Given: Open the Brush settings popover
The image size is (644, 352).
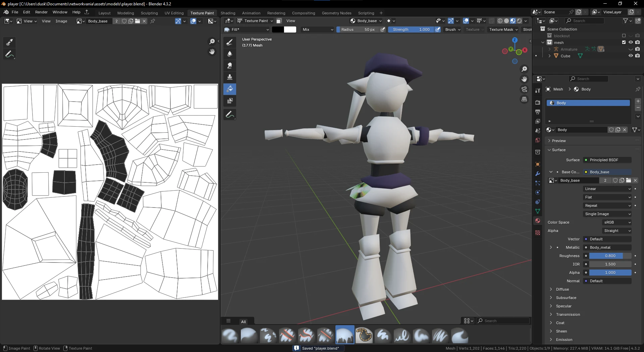Looking at the screenshot, I should coord(452,30).
